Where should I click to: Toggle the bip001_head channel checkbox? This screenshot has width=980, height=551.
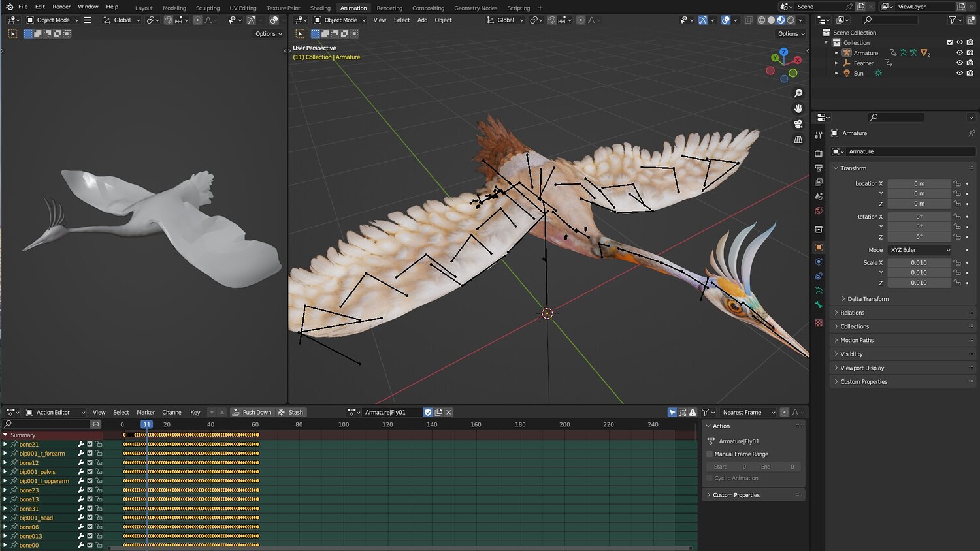[x=90, y=518]
